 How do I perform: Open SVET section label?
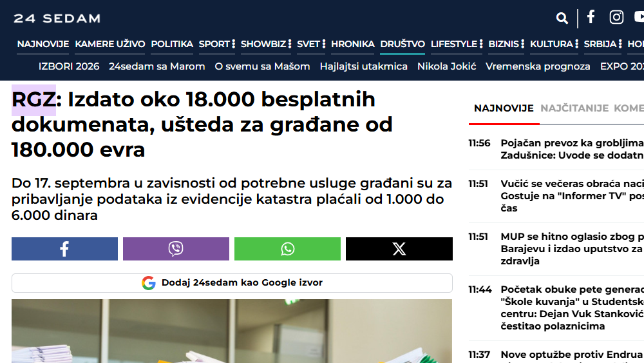(308, 44)
